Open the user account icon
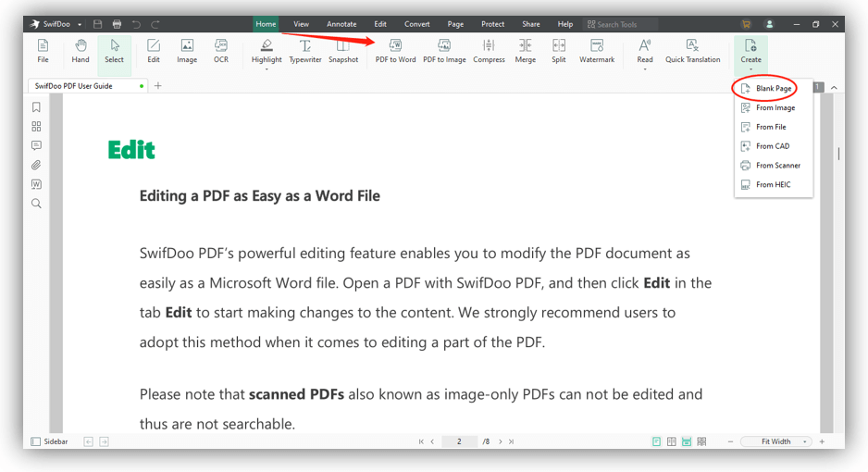The width and height of the screenshot is (868, 472). click(770, 24)
